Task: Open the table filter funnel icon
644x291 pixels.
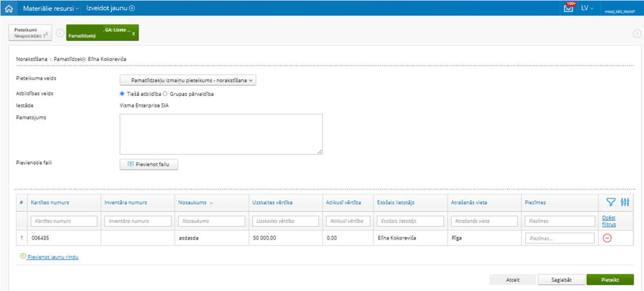Action: [610, 202]
